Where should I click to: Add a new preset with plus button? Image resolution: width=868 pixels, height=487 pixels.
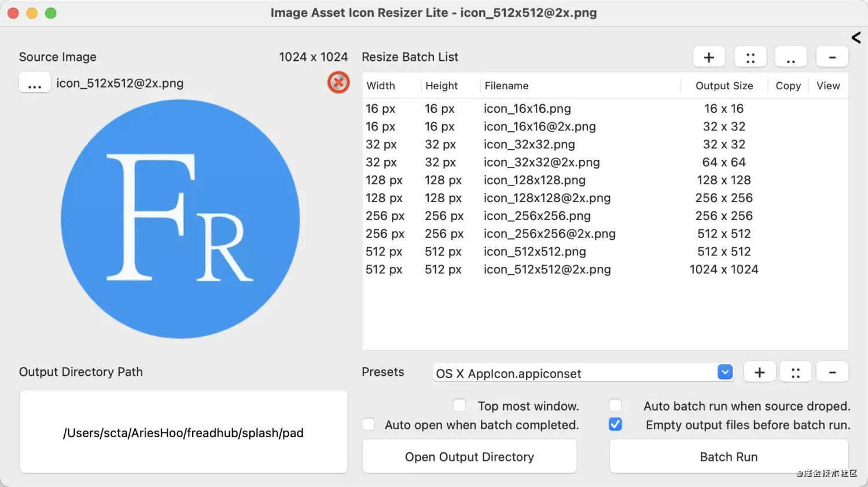click(x=759, y=372)
